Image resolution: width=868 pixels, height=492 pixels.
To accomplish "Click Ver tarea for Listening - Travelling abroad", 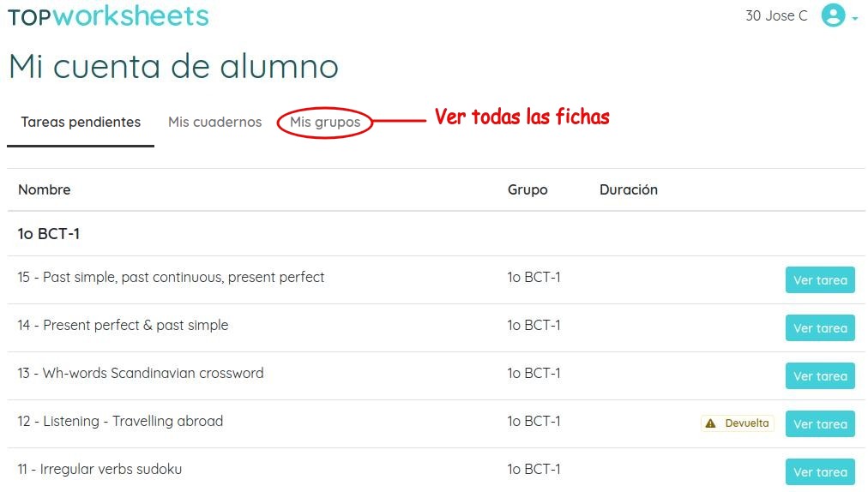I will [x=819, y=424].
